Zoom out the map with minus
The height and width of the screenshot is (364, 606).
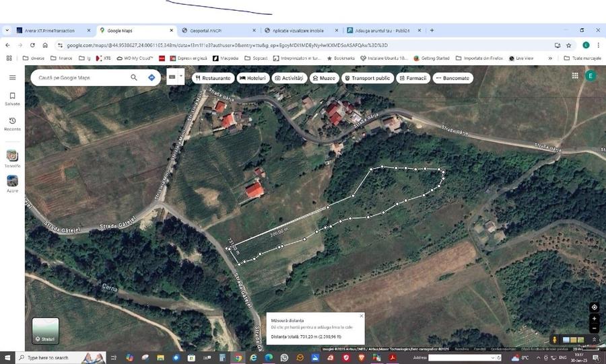point(594,328)
